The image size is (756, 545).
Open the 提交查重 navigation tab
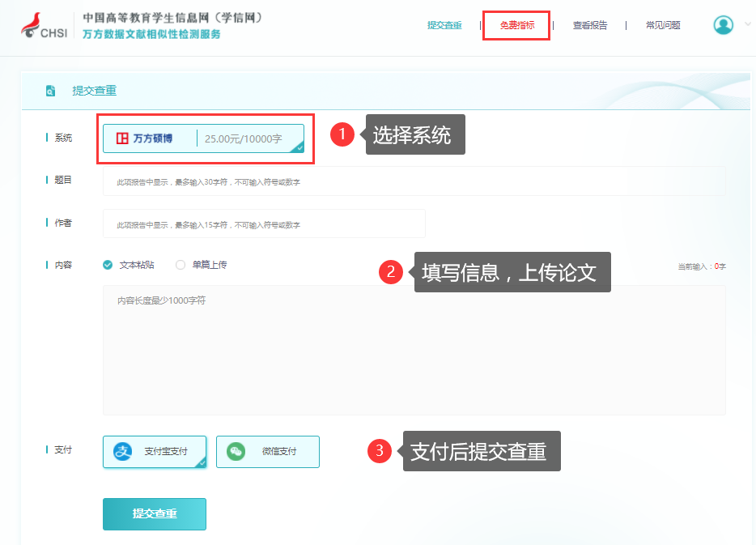point(444,25)
